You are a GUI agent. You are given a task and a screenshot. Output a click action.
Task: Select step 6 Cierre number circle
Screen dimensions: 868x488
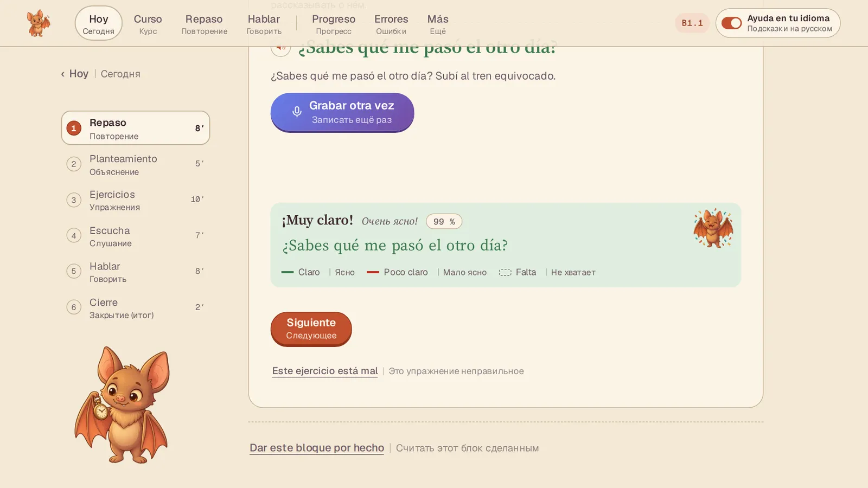pos(74,307)
